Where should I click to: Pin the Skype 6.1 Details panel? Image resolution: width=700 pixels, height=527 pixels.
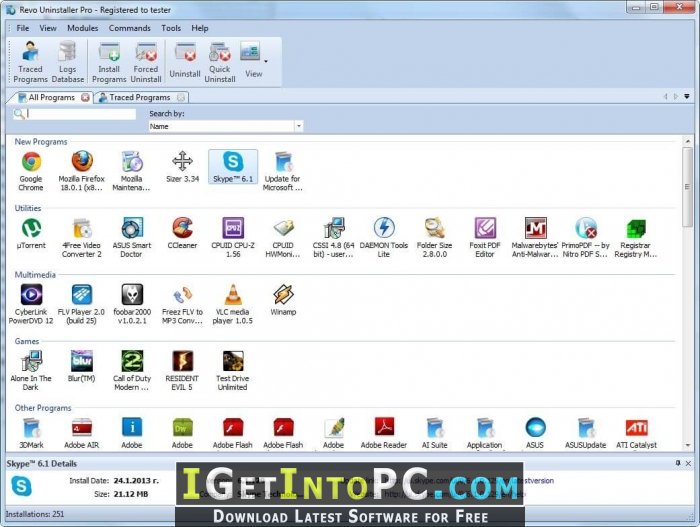tap(678, 463)
